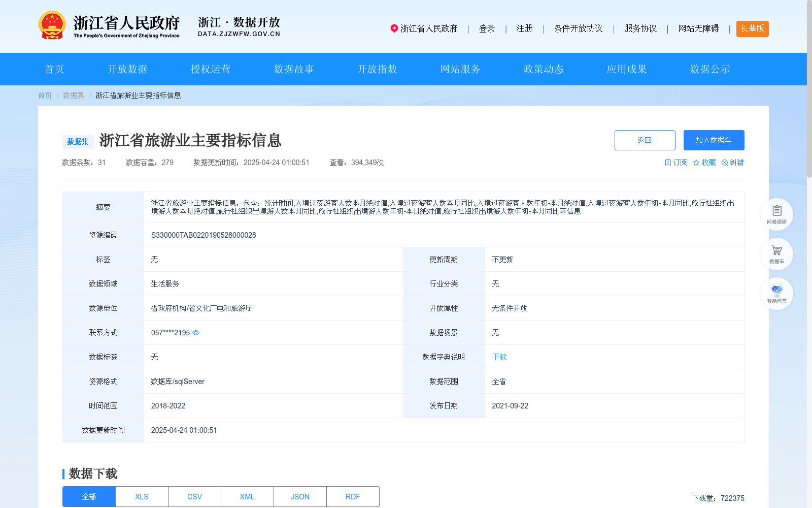Download the 数据字典说明 via 下载 link
This screenshot has width=812, height=508.
pos(499,357)
